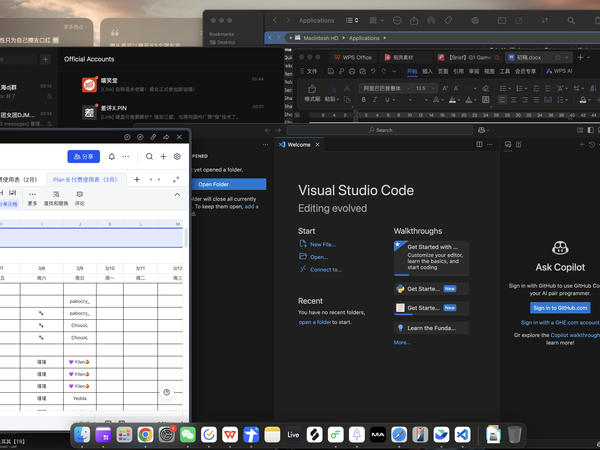Open the 评论 comments tool in spreadsheet
This screenshot has height=450, width=600.
tap(80, 198)
